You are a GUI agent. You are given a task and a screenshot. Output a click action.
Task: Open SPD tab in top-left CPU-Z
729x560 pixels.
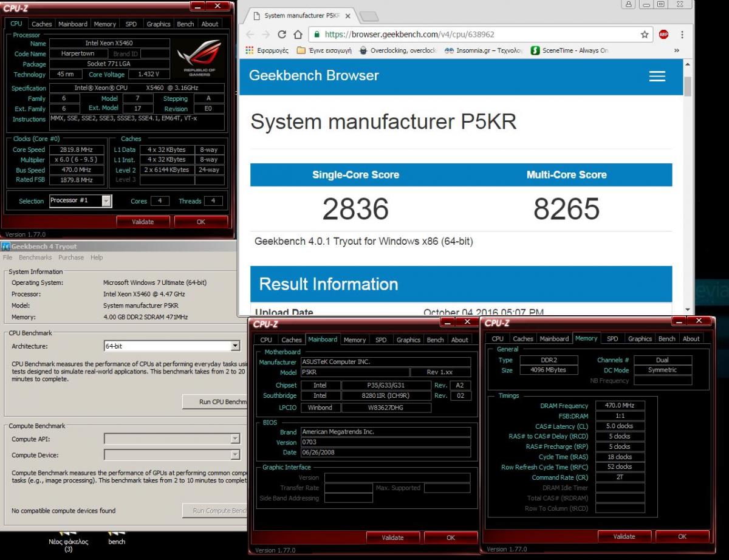point(131,24)
